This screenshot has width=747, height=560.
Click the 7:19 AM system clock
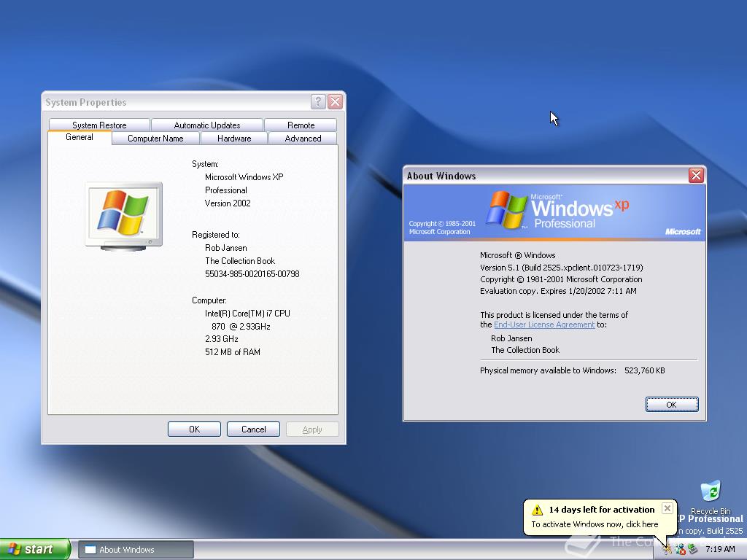[720, 549]
